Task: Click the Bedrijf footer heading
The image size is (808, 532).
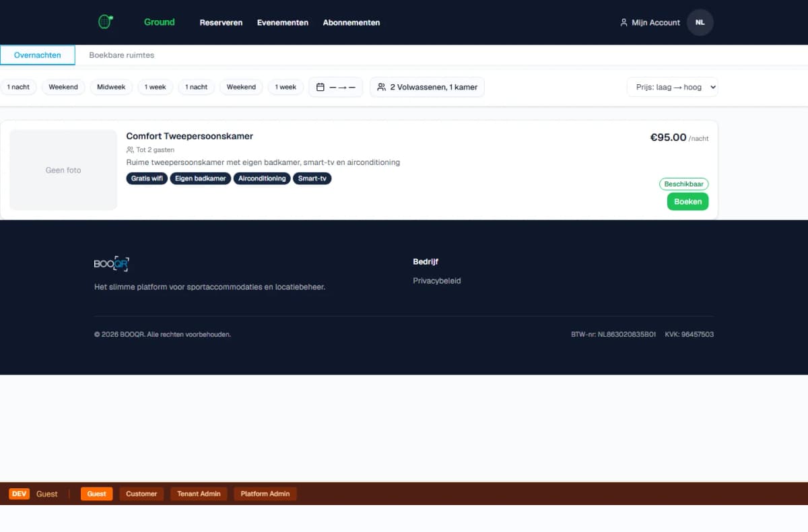Action: (426, 262)
